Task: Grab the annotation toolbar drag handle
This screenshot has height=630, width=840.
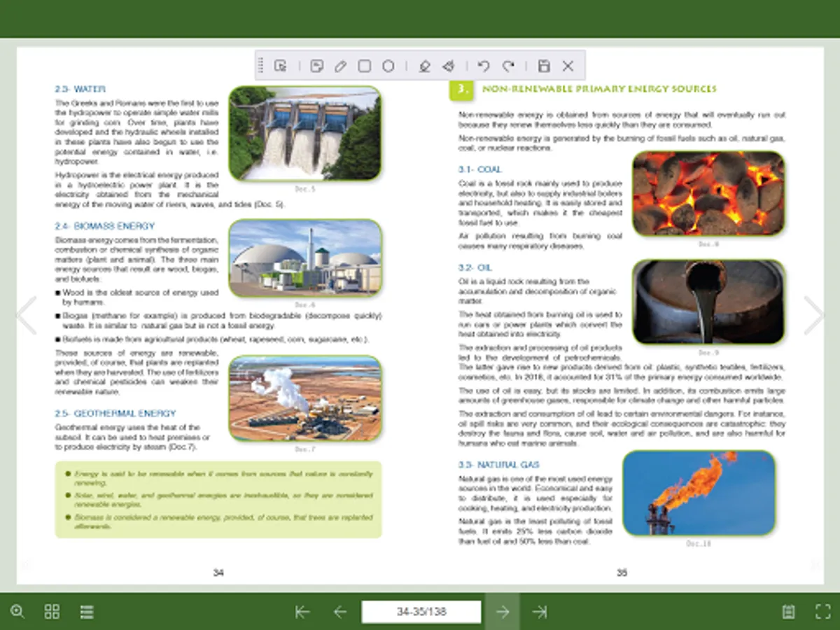Action: point(261,66)
